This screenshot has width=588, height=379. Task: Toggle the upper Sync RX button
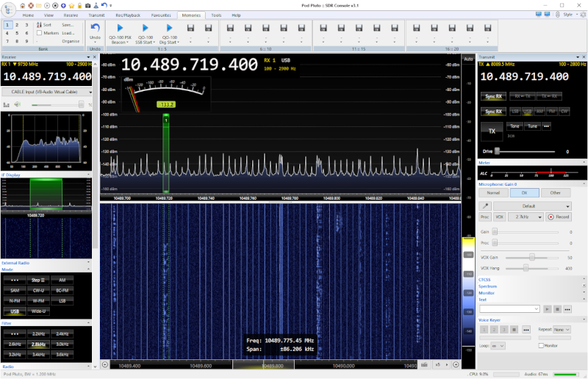(x=493, y=96)
